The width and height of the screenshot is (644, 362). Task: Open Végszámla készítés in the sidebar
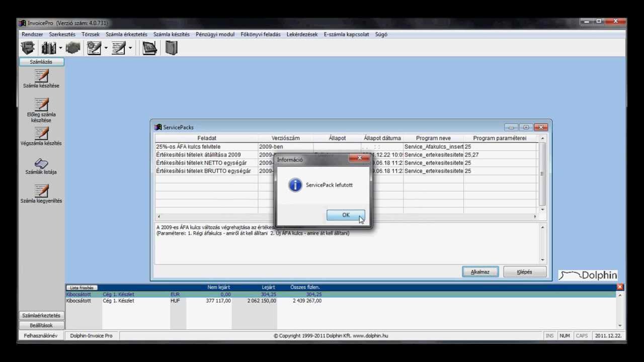[x=41, y=136]
